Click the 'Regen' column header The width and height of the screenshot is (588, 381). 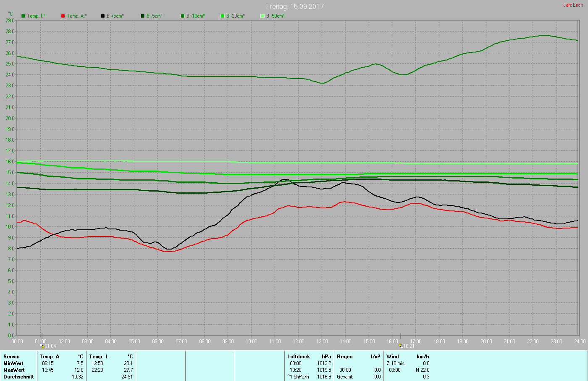[x=345, y=357]
